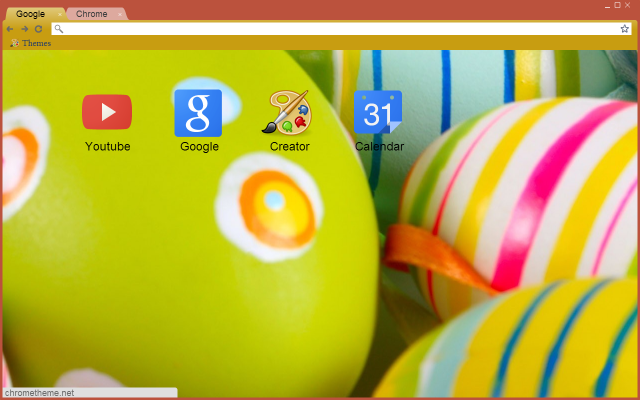
Task: Bookmark this page with the star icon
Action: pos(624,29)
